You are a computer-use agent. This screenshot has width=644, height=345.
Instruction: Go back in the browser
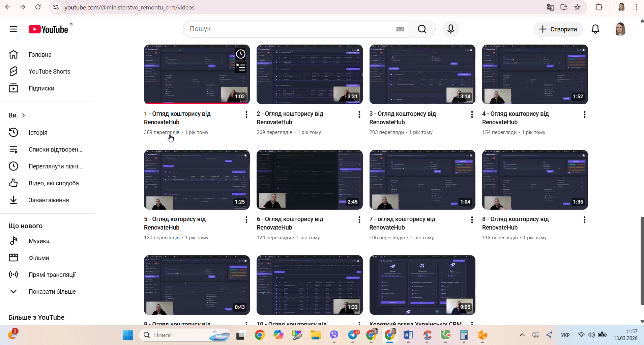(8, 7)
